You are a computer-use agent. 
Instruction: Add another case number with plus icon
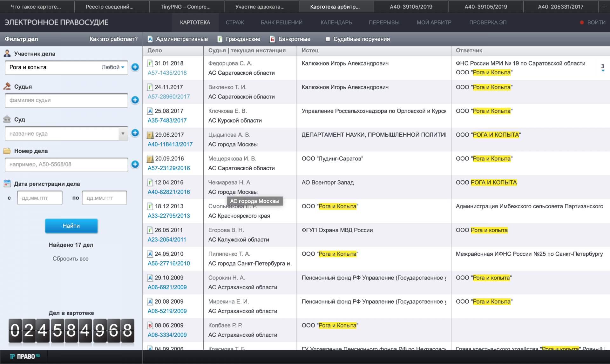(135, 164)
